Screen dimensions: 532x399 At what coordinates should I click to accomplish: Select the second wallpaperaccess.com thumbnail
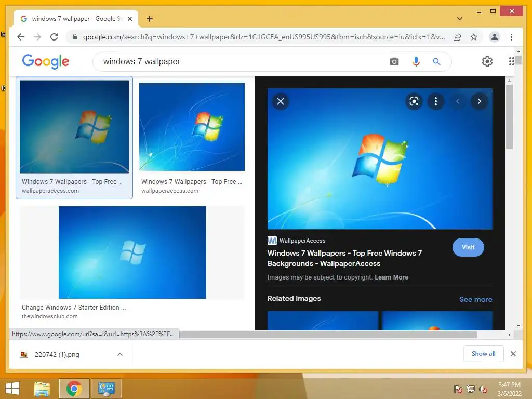click(192, 127)
